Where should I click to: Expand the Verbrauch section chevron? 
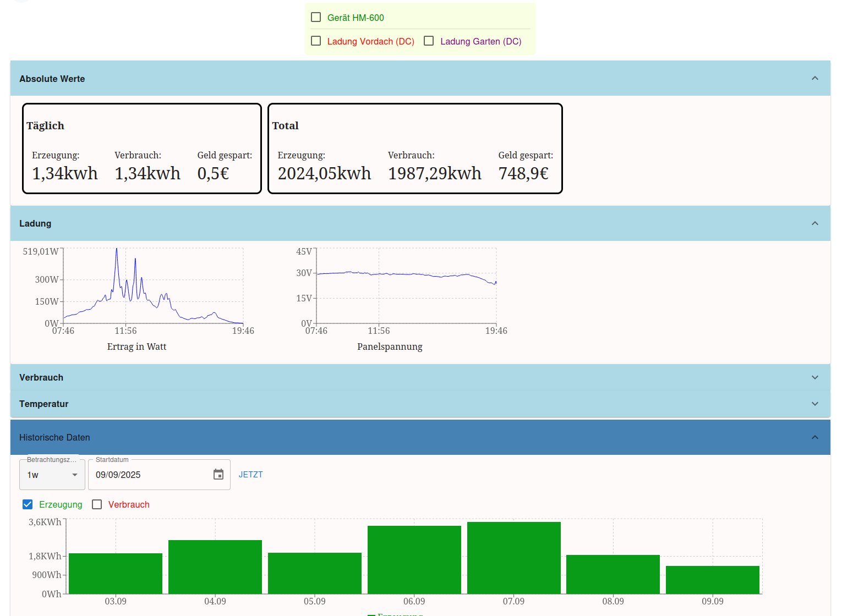[x=815, y=377]
